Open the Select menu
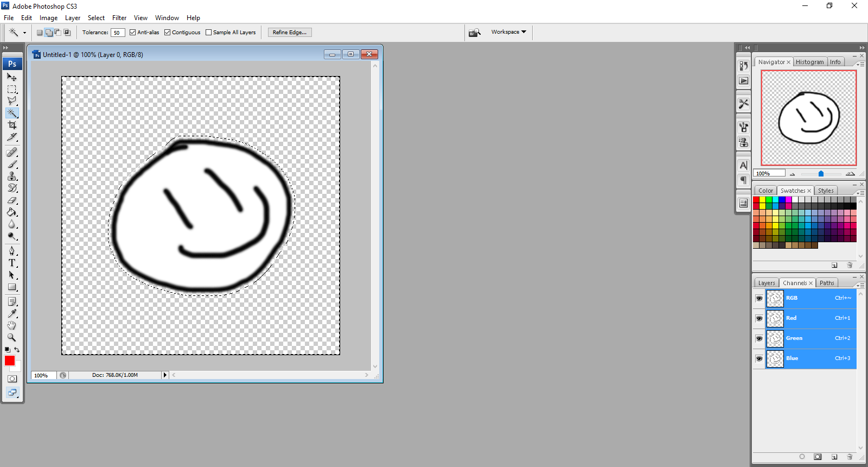Viewport: 868px width, 467px height. click(96, 18)
